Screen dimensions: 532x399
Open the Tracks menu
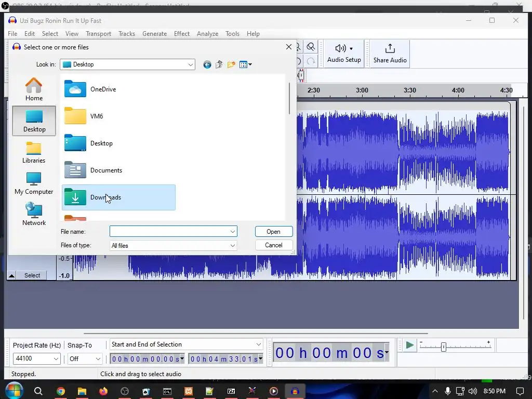coord(127,34)
